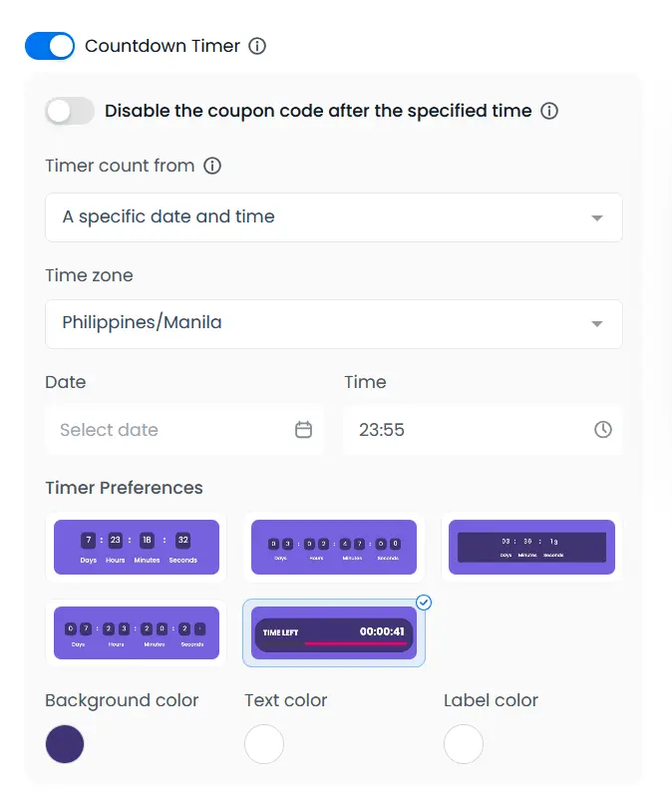Viewport: 672px width, 810px height.
Task: Click the info icon beside Timer count from
Action: [x=212, y=166]
